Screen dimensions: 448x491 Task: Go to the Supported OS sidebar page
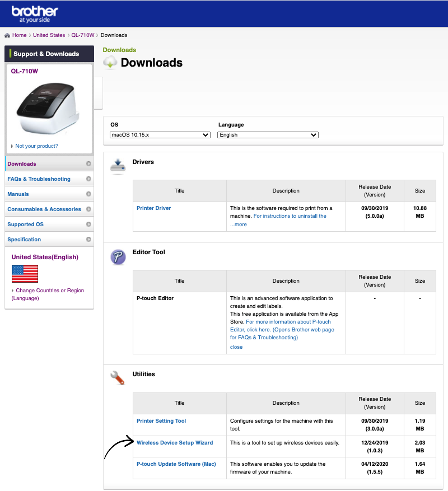point(25,225)
